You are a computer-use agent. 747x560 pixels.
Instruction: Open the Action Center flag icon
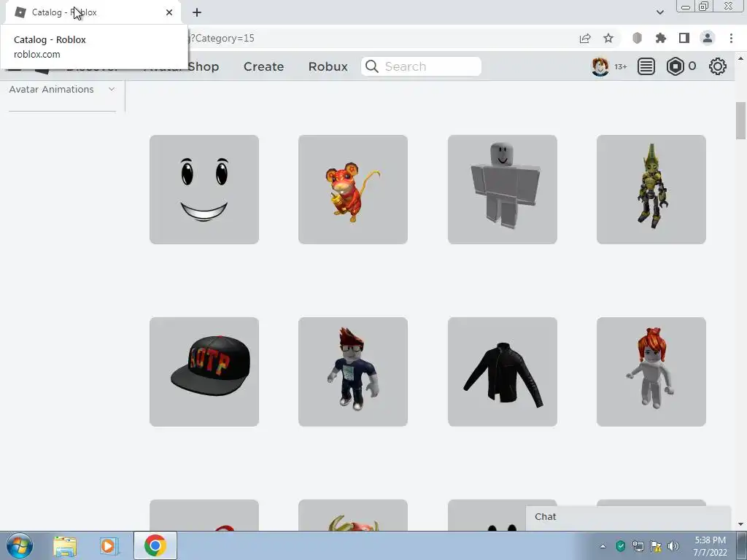click(x=656, y=546)
